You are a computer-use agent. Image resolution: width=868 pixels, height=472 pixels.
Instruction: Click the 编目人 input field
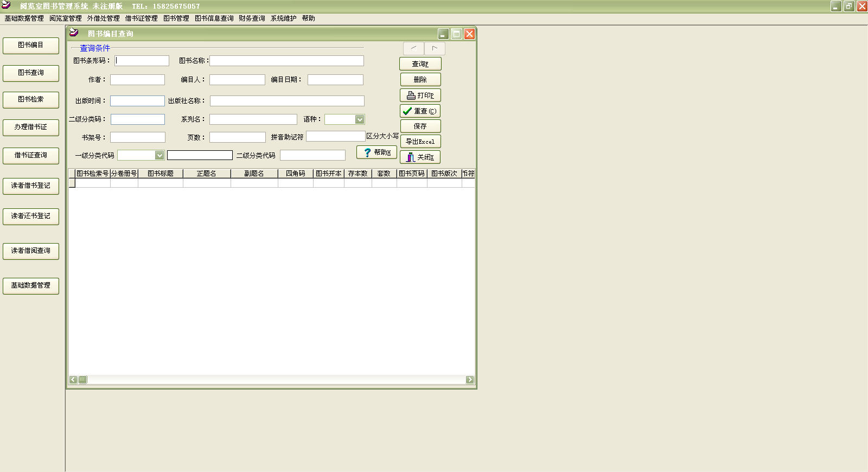pyautogui.click(x=237, y=80)
